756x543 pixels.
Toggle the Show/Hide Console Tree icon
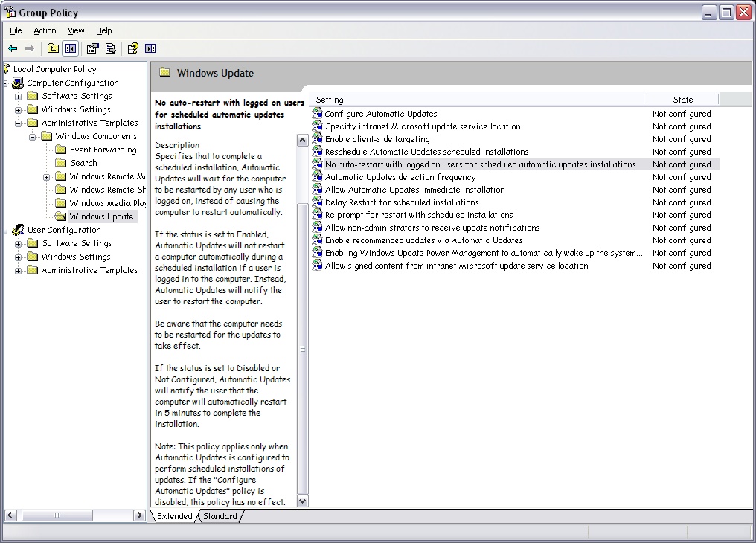click(71, 48)
